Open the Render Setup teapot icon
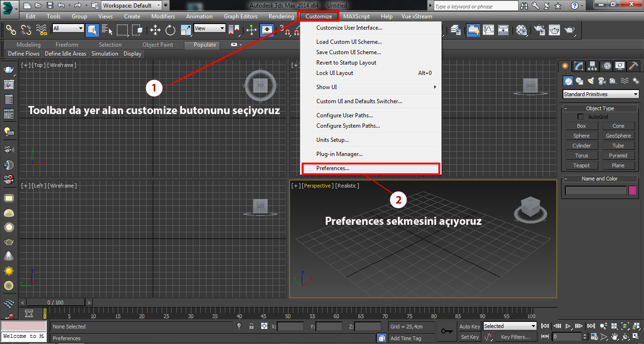Viewport: 644px width, 344px height. pos(539,30)
